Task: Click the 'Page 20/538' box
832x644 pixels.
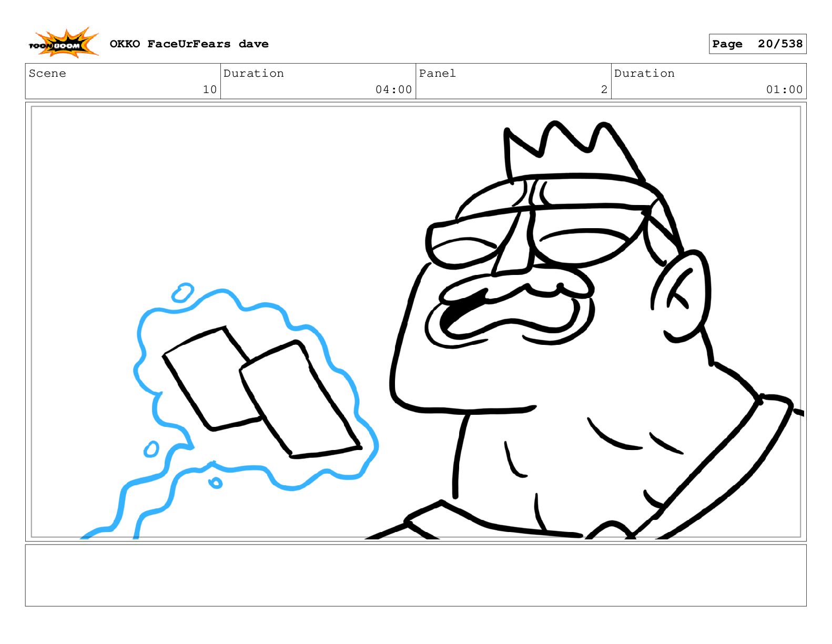Action: point(757,44)
